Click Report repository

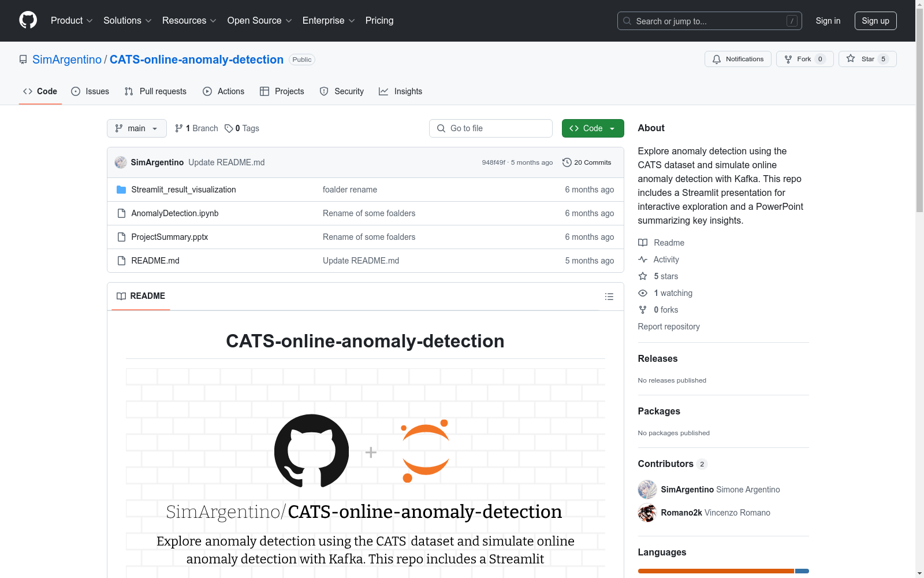(x=669, y=327)
